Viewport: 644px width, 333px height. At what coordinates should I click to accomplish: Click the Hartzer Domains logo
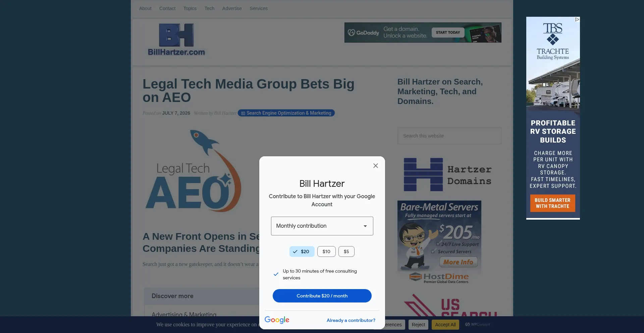pos(447,175)
